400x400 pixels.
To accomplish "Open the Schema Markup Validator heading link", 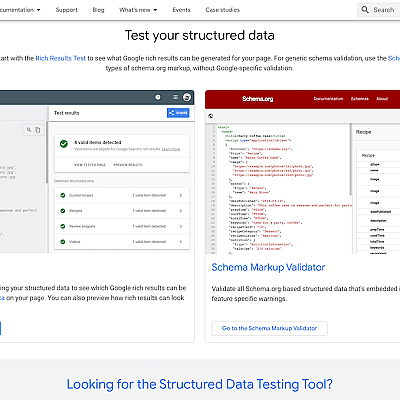I will coord(268,267).
